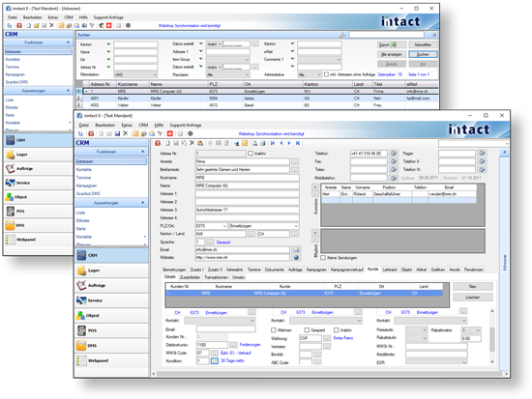Click new document icon in address form toolbar
This screenshot has width=532, height=399.
pyautogui.click(x=167, y=143)
